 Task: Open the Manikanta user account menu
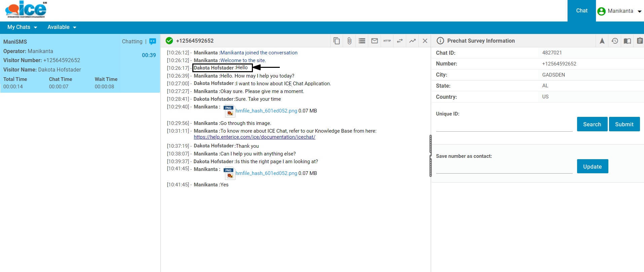pos(620,11)
